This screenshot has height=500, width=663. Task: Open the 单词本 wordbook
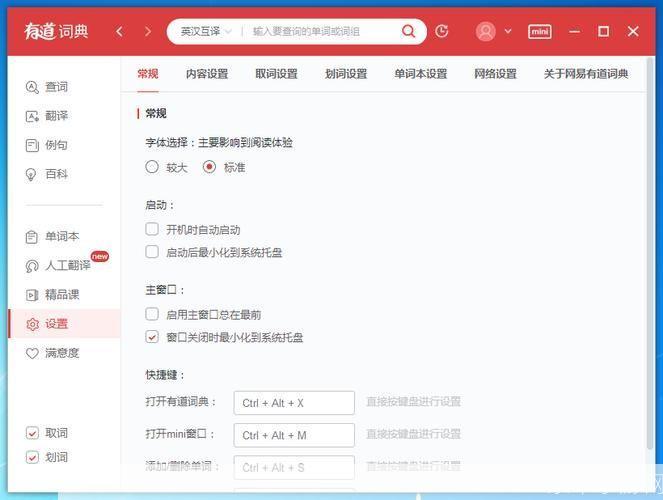pos(52,236)
